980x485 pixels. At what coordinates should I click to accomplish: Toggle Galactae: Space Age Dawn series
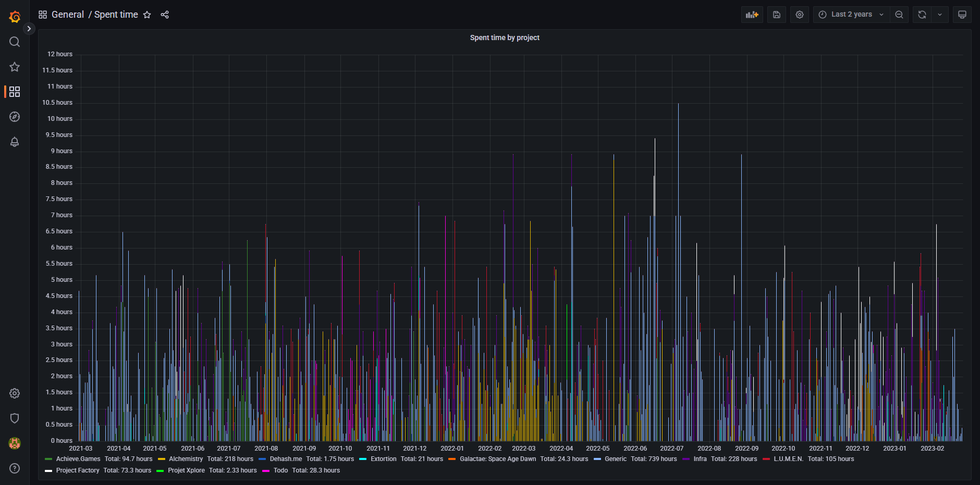498,459
